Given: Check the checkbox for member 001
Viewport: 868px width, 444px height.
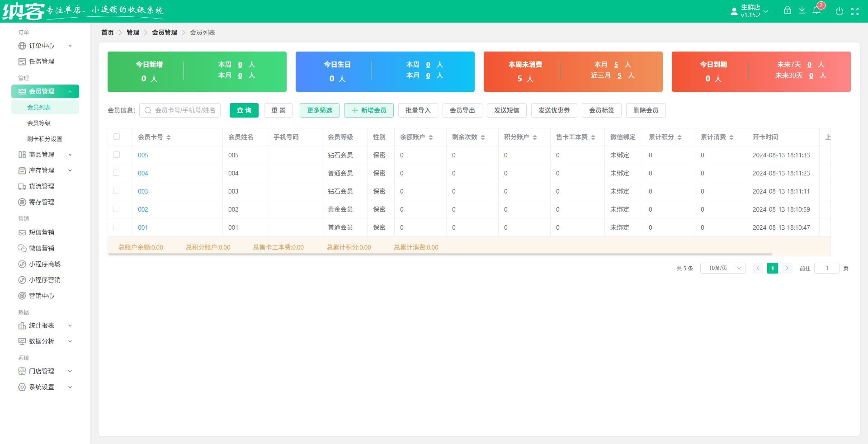Looking at the screenshot, I should [118, 227].
